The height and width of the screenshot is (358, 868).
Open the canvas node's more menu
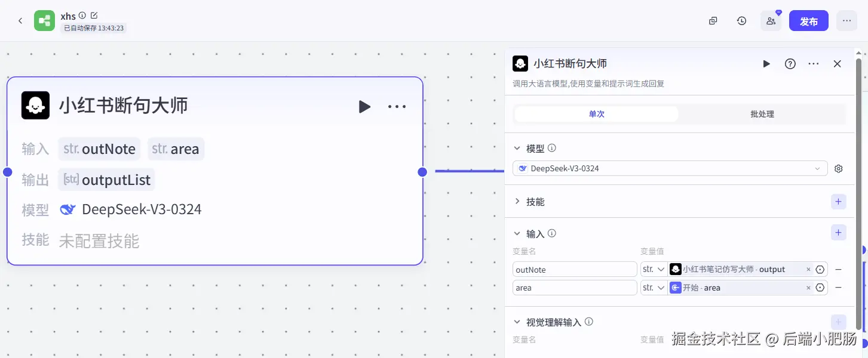397,107
